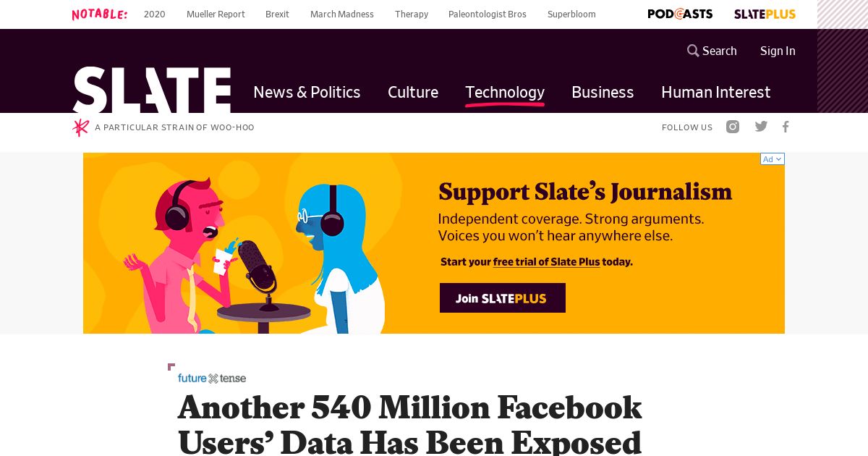The width and height of the screenshot is (868, 456).
Task: Click the article headline about Facebook users
Action: click(x=410, y=424)
